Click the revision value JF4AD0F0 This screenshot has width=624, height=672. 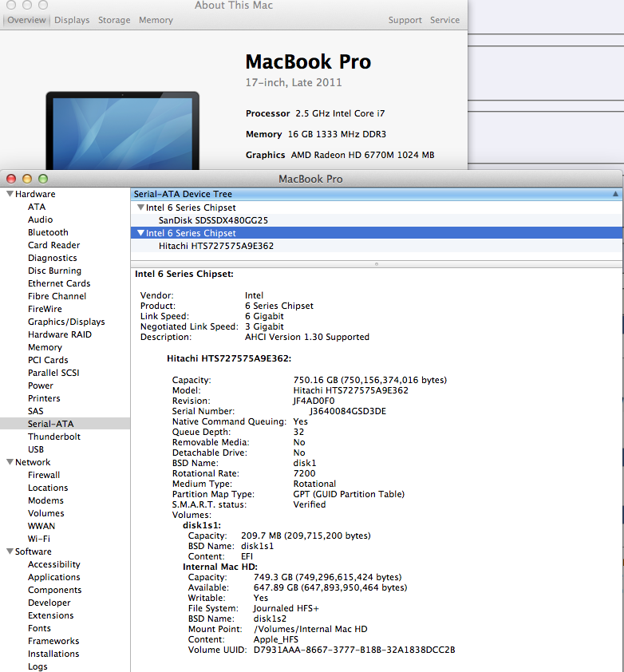[x=314, y=401]
